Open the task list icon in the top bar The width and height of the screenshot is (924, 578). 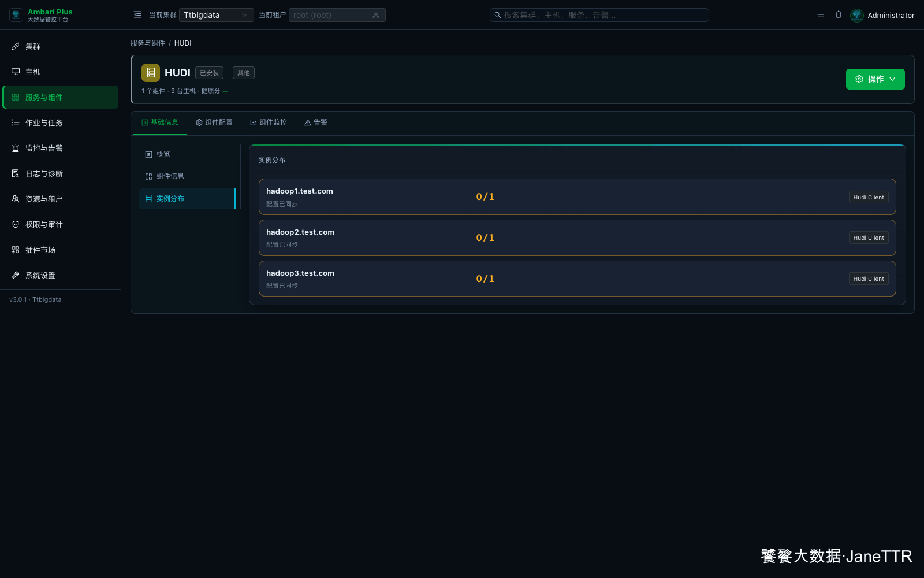[820, 15]
